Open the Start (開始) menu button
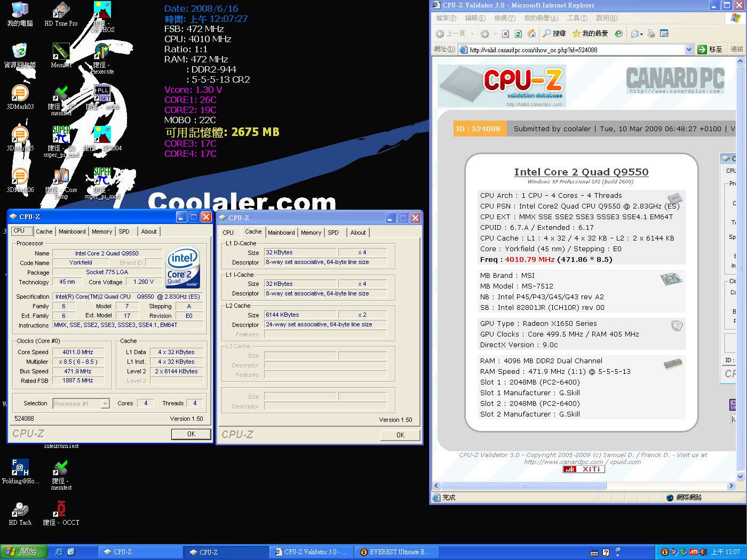The image size is (747, 560). point(23,552)
